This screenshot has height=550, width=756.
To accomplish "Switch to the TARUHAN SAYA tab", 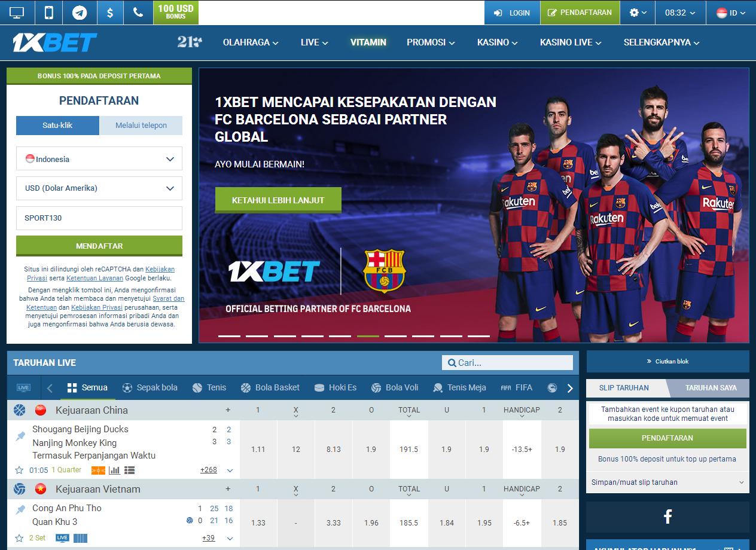I will [x=711, y=388].
